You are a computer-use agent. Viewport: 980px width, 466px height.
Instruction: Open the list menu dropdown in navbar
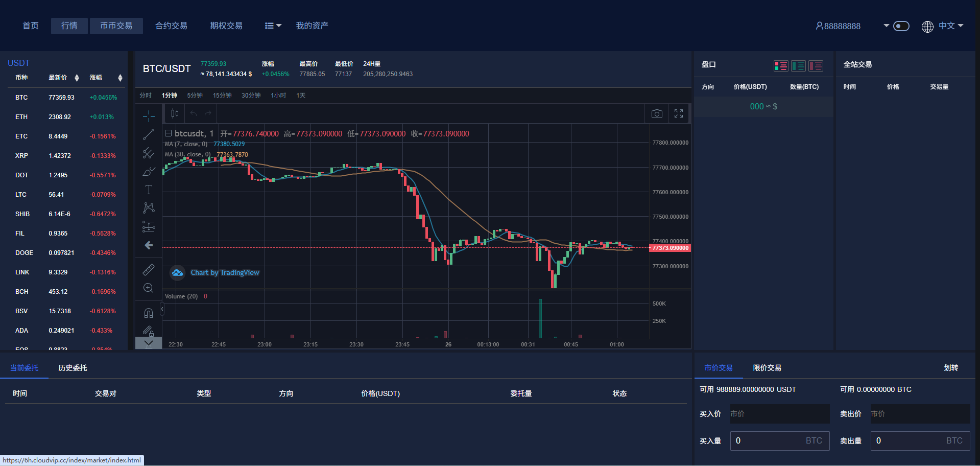(x=273, y=26)
